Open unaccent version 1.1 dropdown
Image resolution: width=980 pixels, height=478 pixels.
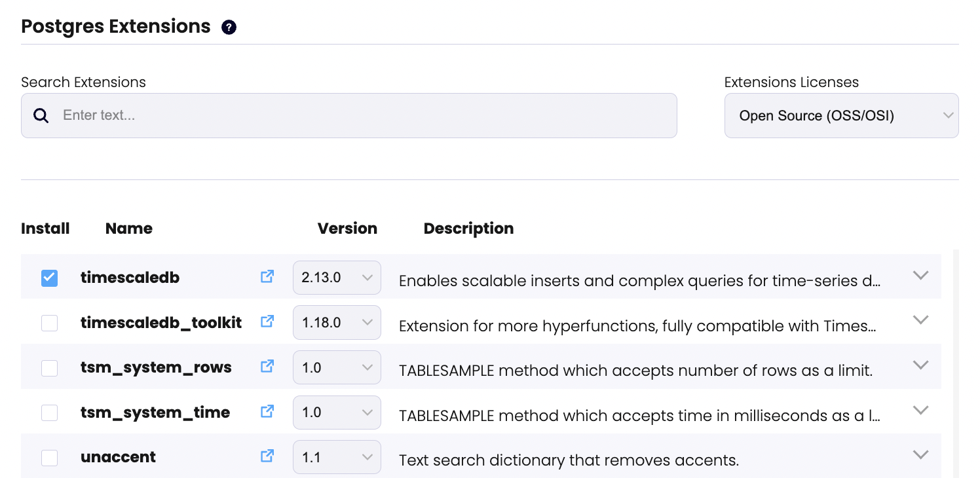tap(337, 456)
